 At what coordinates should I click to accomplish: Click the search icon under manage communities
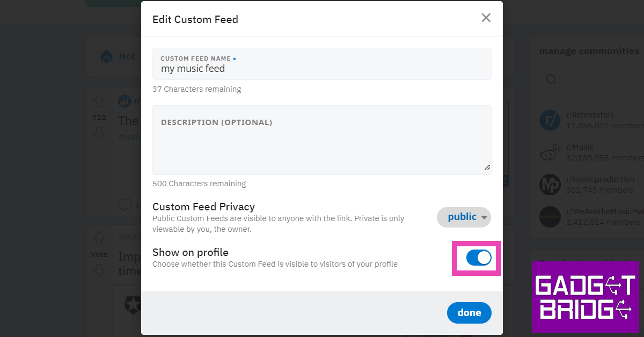tap(551, 79)
